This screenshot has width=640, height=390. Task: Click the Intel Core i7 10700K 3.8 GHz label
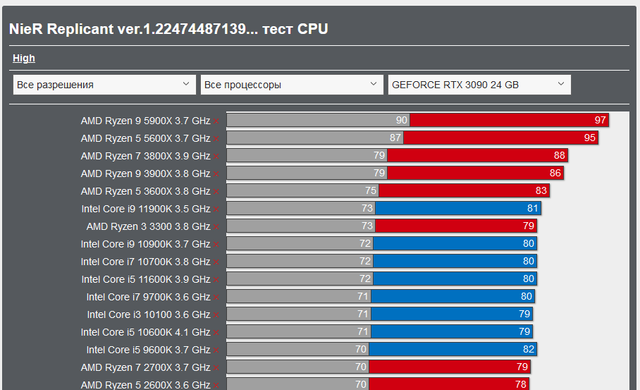pos(145,261)
